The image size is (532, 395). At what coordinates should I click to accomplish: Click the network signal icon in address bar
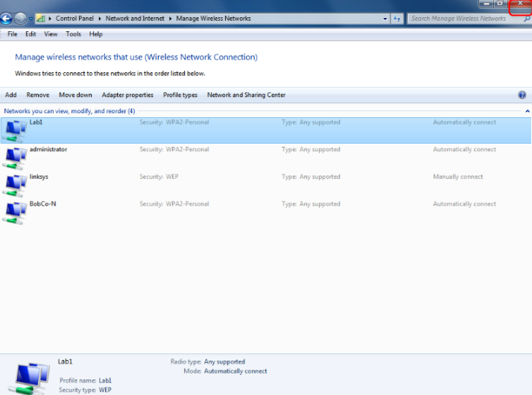pos(41,19)
